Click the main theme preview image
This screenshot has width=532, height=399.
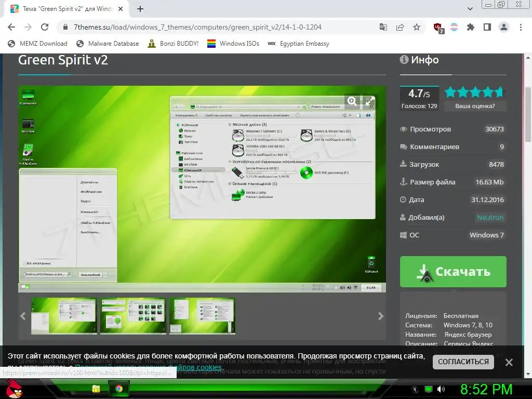tap(202, 189)
